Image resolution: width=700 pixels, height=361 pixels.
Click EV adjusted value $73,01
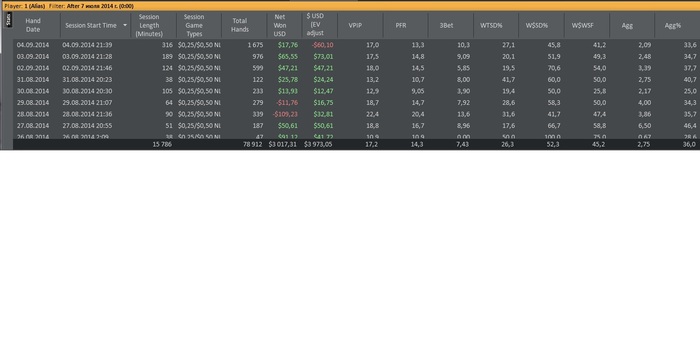coord(323,57)
